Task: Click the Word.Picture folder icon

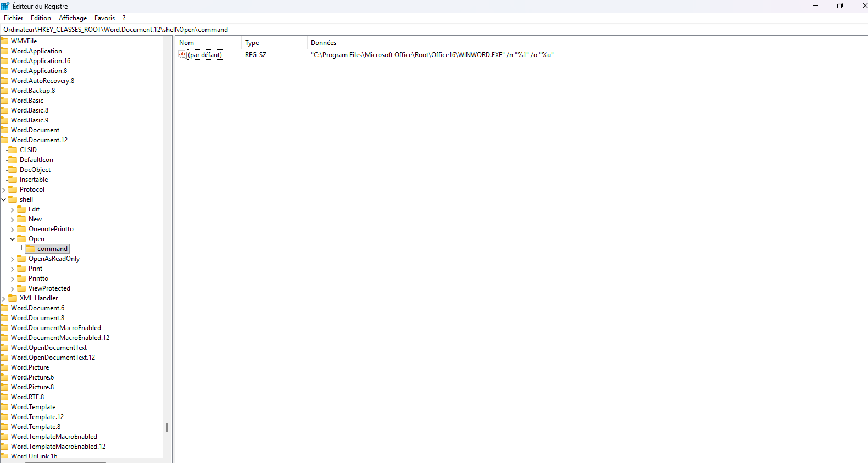Action: click(x=4, y=367)
